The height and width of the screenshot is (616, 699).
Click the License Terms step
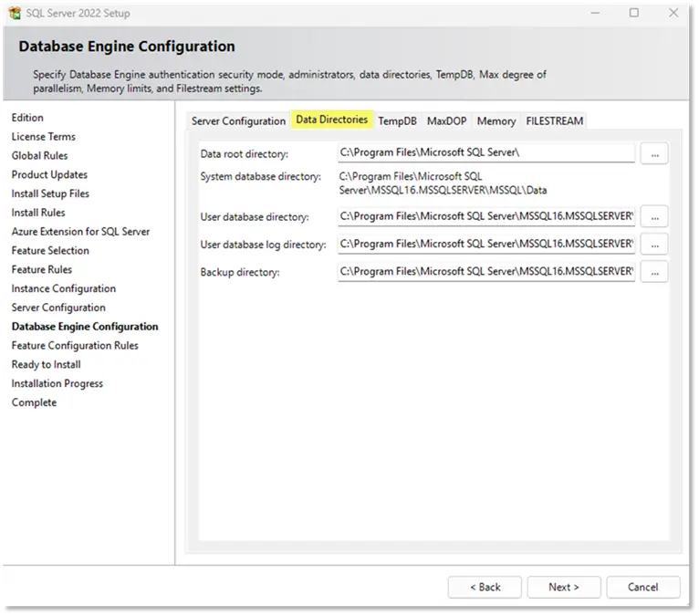[x=44, y=137]
